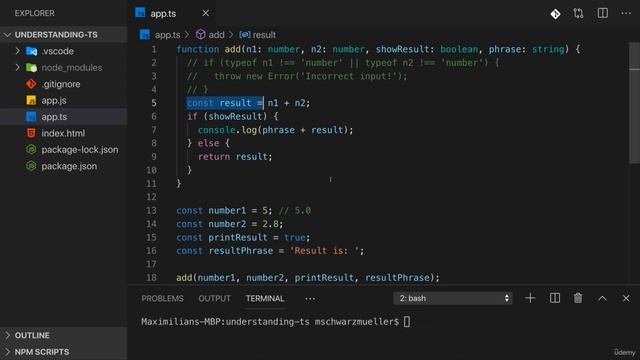640x360 pixels.
Task: Click the EXPLORER sidebar title
Action: click(x=34, y=13)
